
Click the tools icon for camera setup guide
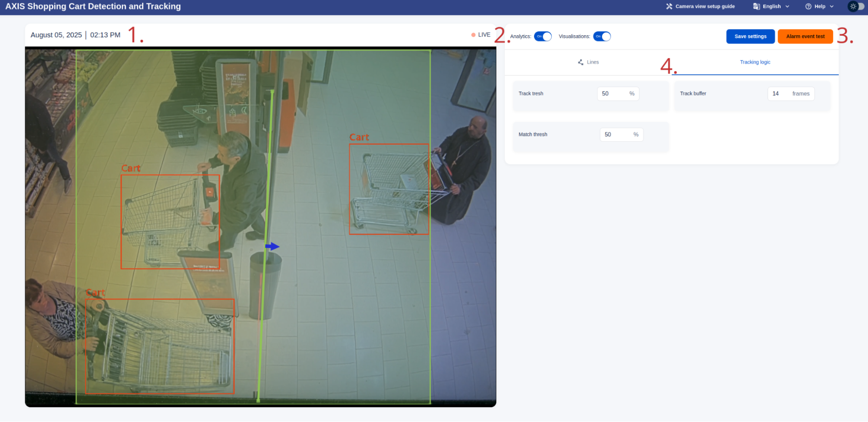coord(669,7)
